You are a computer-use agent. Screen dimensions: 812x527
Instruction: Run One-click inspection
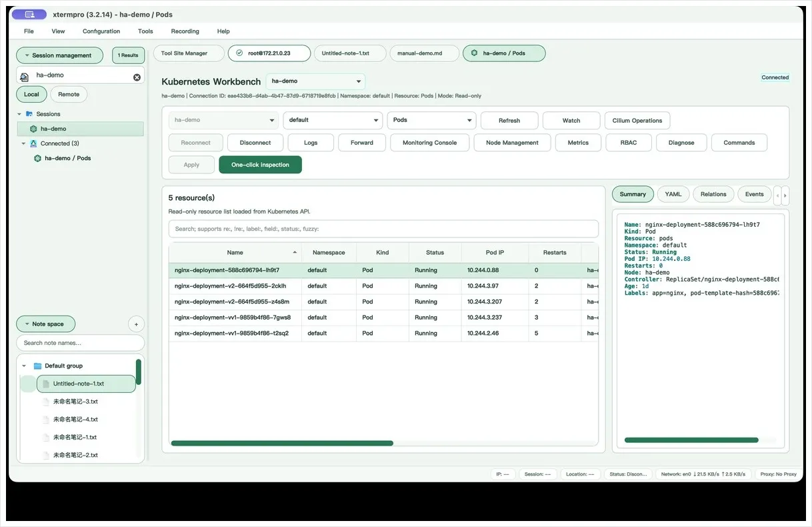click(260, 165)
